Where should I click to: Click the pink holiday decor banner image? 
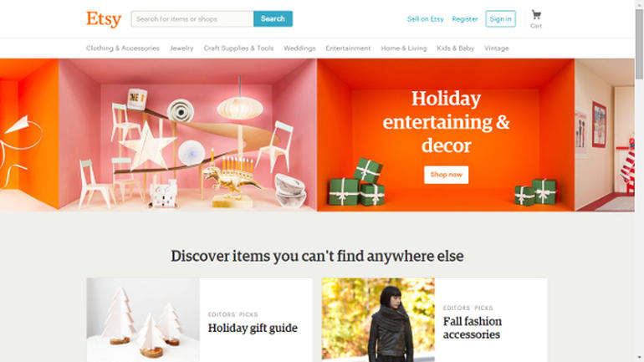point(187,135)
